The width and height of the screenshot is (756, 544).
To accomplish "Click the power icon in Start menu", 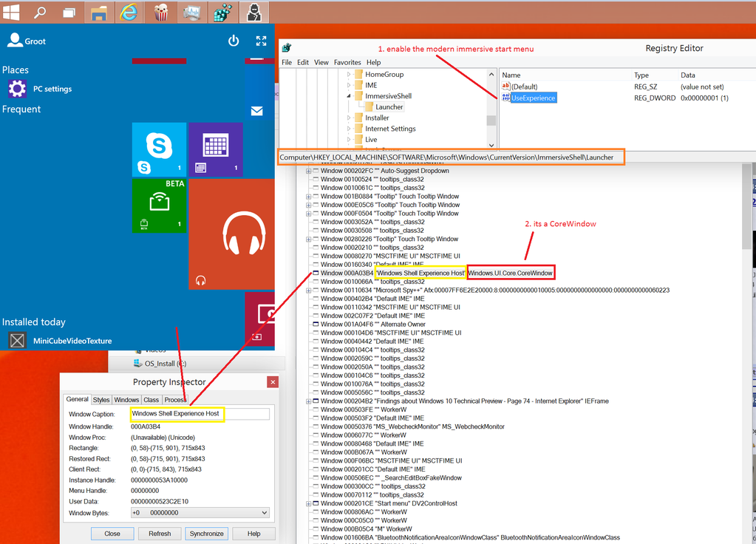I will click(234, 41).
